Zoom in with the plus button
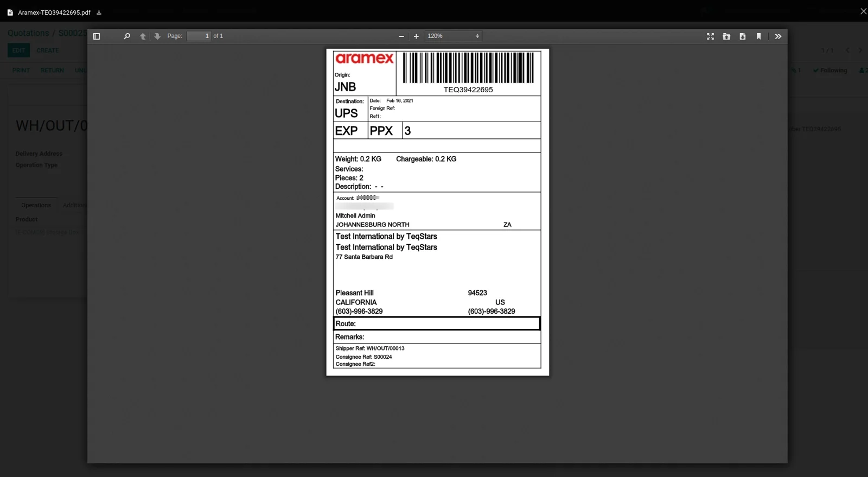The height and width of the screenshot is (477, 868). (416, 36)
